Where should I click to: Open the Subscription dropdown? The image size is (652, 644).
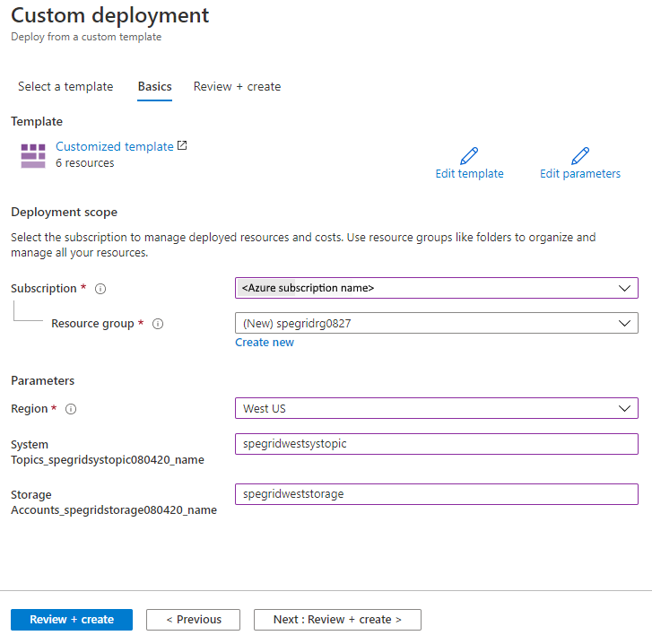click(x=436, y=288)
